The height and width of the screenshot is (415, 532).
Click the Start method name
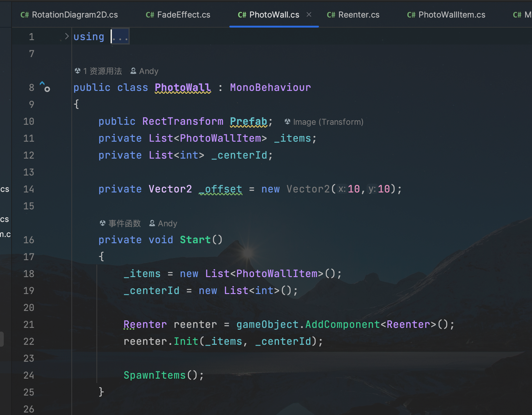click(195, 240)
